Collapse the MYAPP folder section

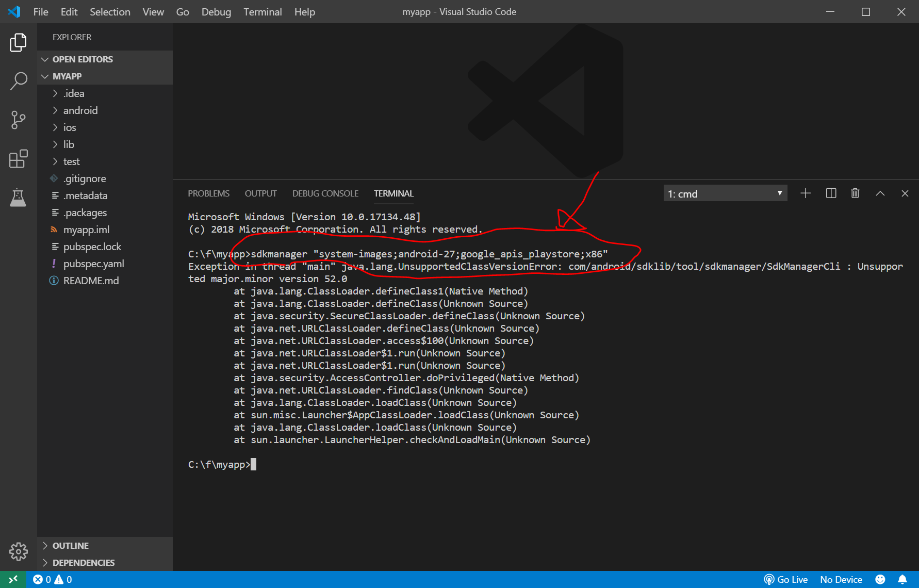click(105, 76)
